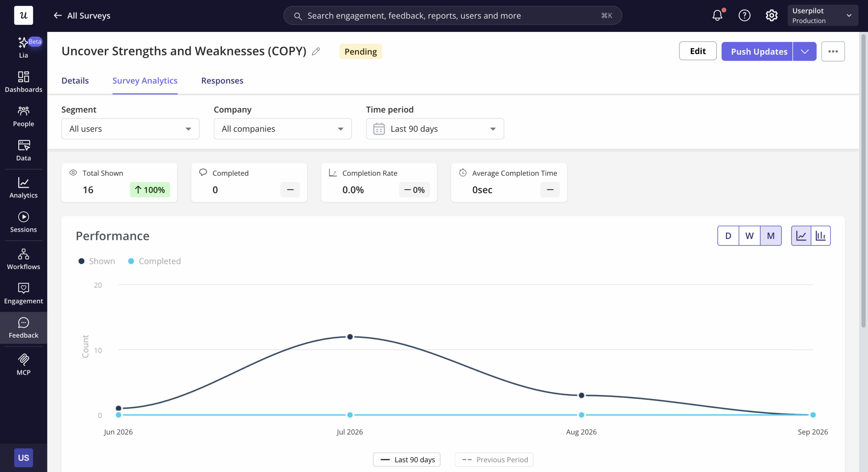
Task: Click the pencil icon to rename survey
Action: (316, 51)
